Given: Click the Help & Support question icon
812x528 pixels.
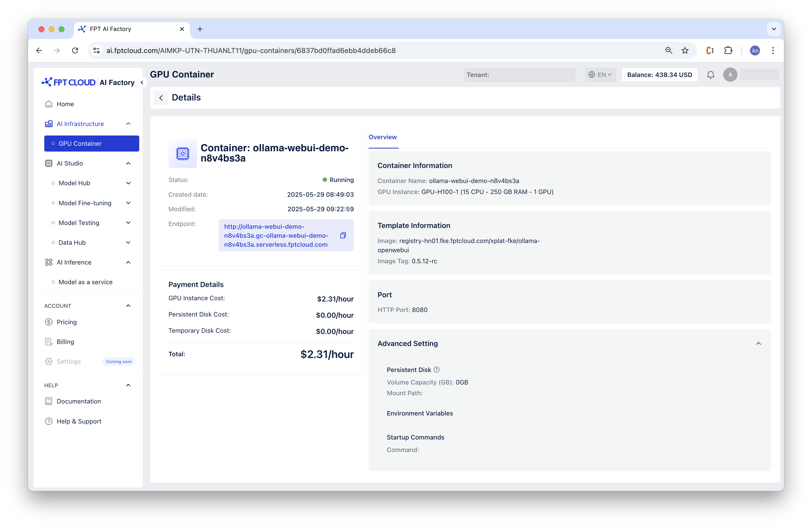Looking at the screenshot, I should 49,421.
